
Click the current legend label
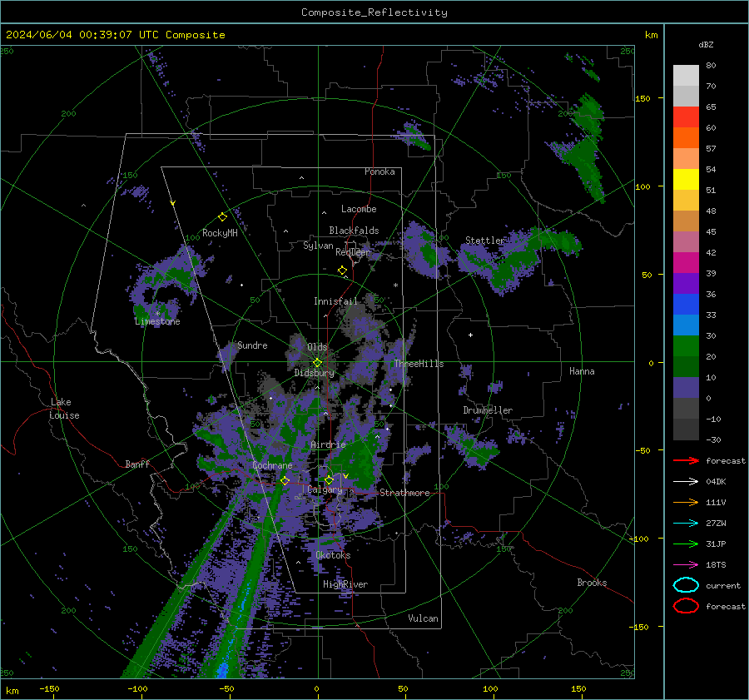723,585
